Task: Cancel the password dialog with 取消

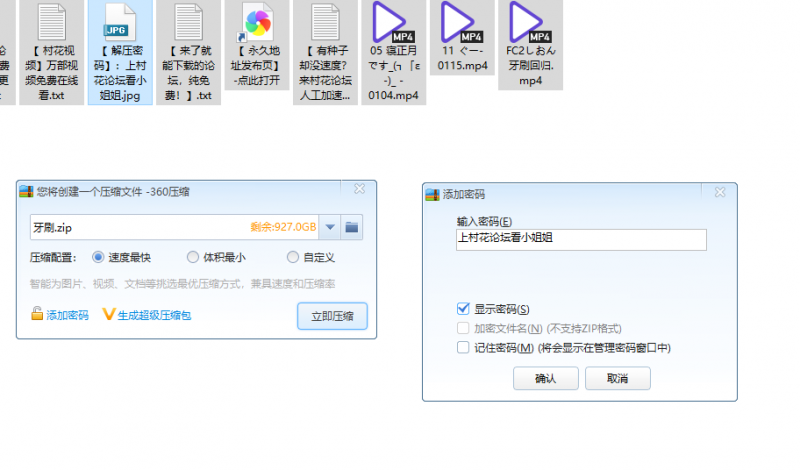Action: pyautogui.click(x=617, y=378)
